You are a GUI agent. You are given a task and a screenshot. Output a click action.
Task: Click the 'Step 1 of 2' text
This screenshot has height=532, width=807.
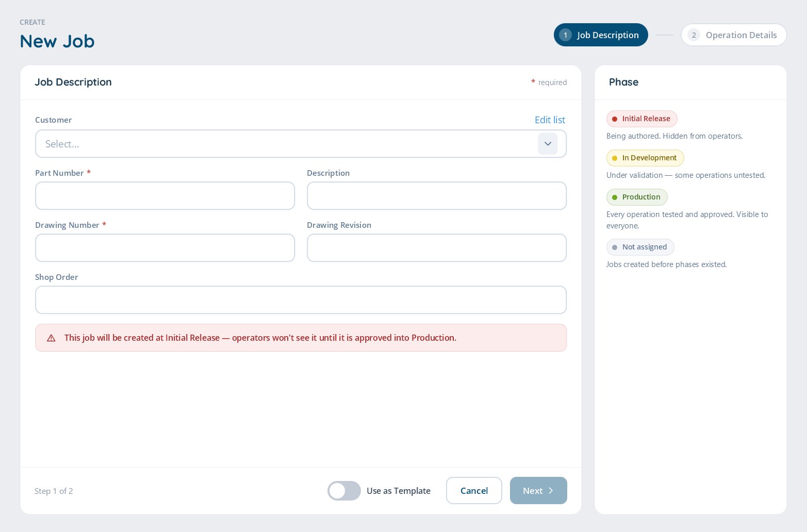[54, 491]
